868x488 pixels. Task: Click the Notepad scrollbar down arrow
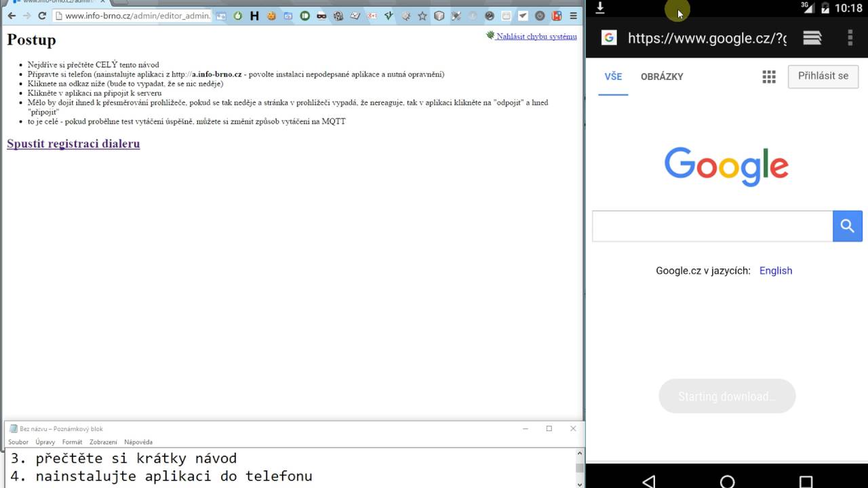click(579, 483)
